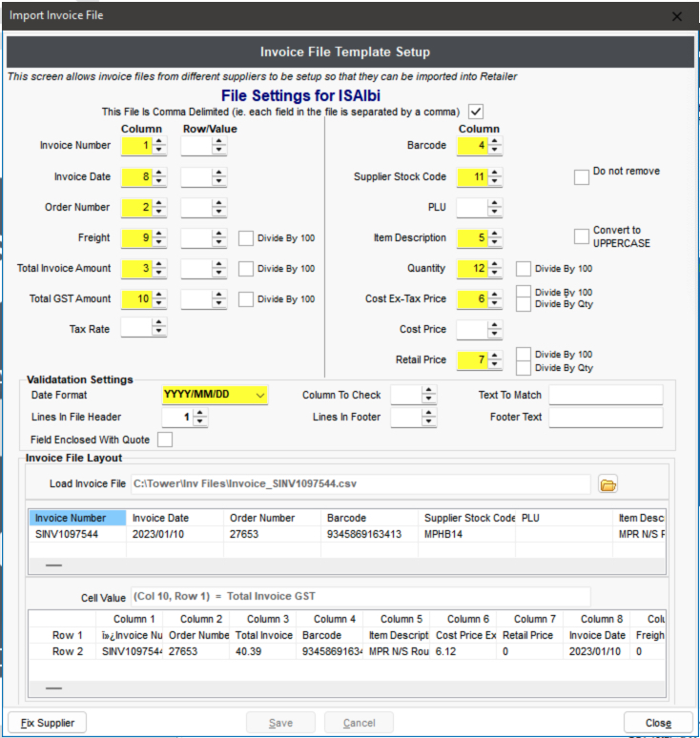Decrease Freight Row/Value spinner

(219, 243)
